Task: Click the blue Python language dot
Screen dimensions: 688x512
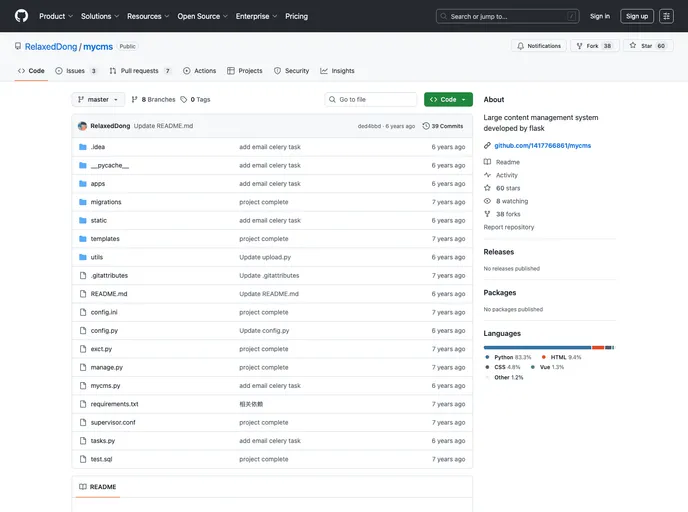Action: 487,357
